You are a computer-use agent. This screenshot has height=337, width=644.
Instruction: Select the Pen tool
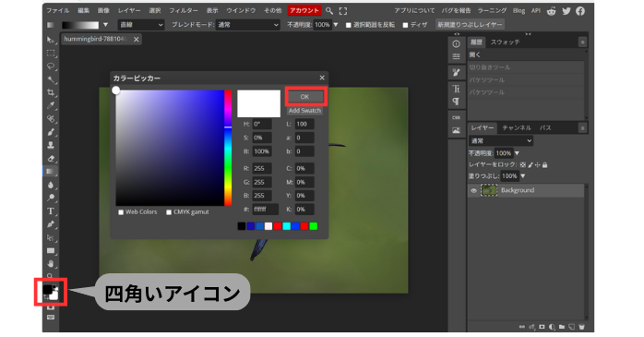[51, 224]
